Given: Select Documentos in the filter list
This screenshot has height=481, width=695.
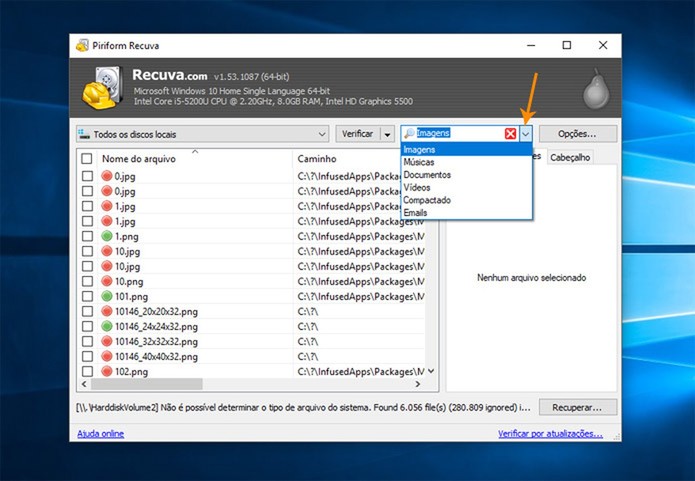Looking at the screenshot, I should pyautogui.click(x=466, y=175).
